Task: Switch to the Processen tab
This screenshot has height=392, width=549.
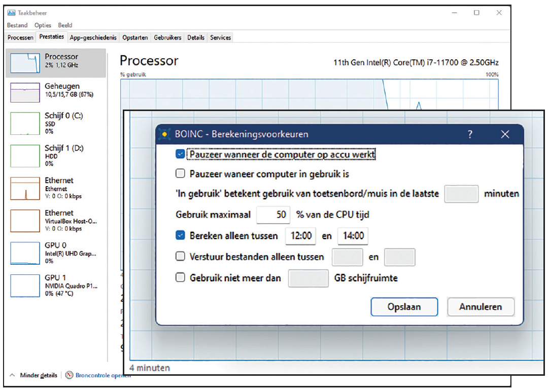Action: tap(20, 38)
